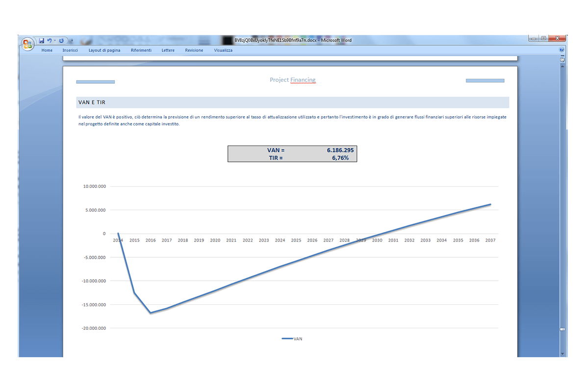The width and height of the screenshot is (585, 392).
Task: Click the -15.000.000 axis label
Action: pyautogui.click(x=94, y=305)
